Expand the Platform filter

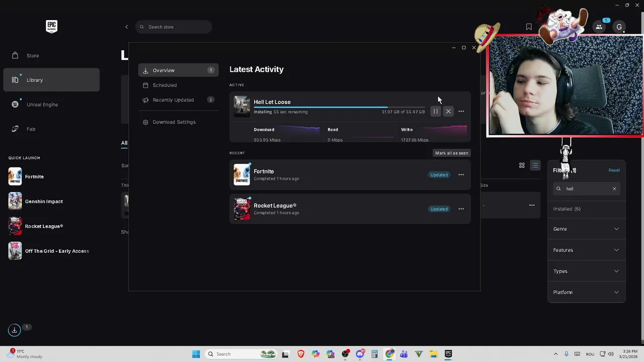[x=586, y=292]
